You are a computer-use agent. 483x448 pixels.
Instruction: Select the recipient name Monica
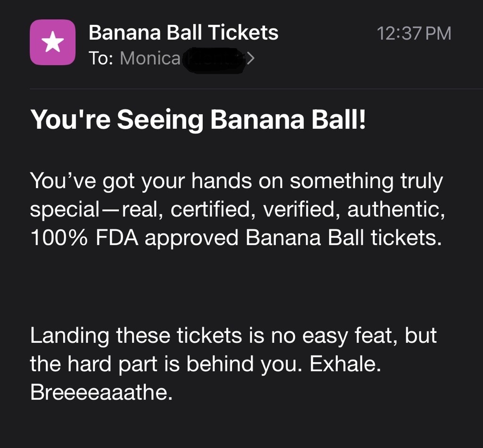click(150, 58)
